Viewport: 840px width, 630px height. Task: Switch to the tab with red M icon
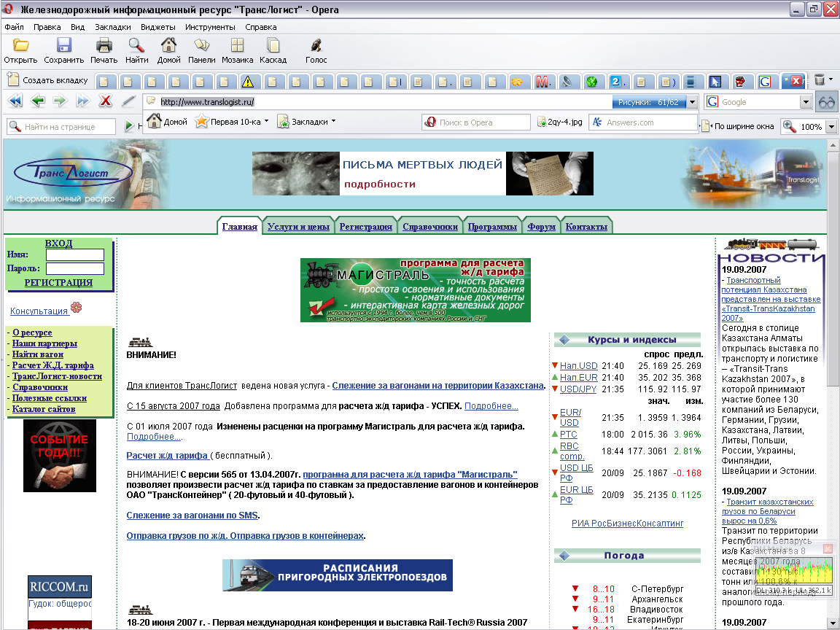click(x=542, y=82)
